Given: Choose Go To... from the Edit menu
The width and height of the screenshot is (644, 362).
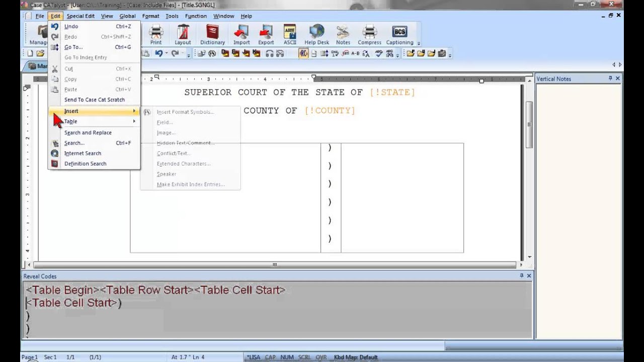Looking at the screenshot, I should [94, 47].
